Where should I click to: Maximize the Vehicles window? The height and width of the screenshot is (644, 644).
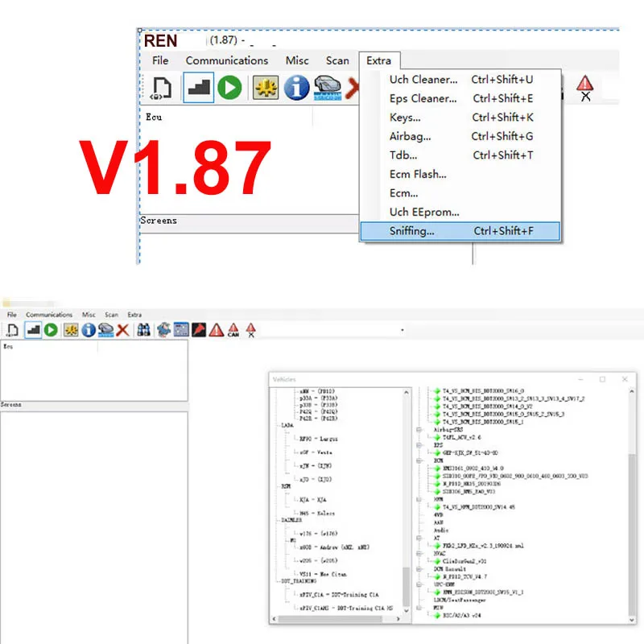point(602,379)
